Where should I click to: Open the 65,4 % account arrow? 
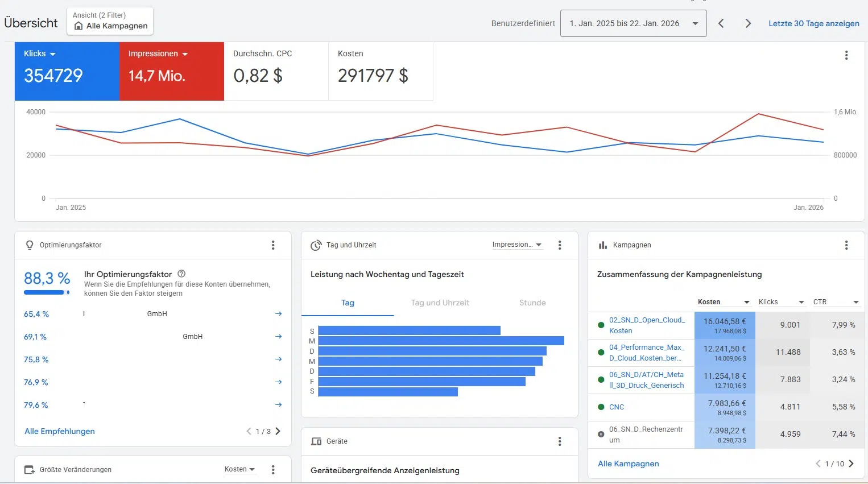tap(278, 314)
